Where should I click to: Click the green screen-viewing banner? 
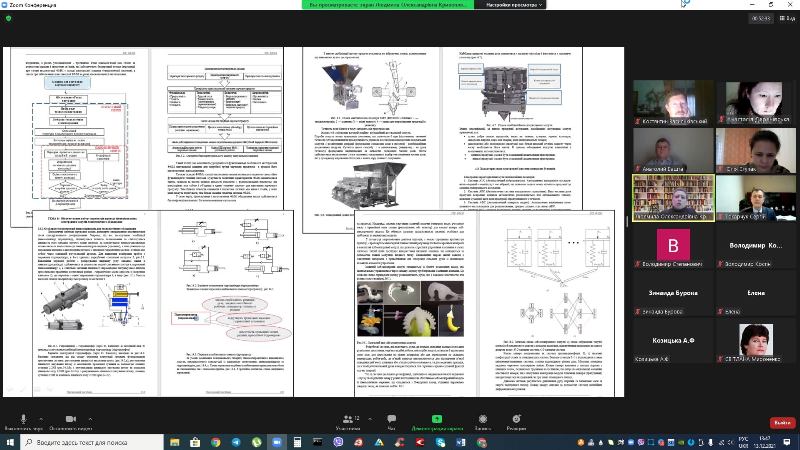pyautogui.click(x=388, y=5)
